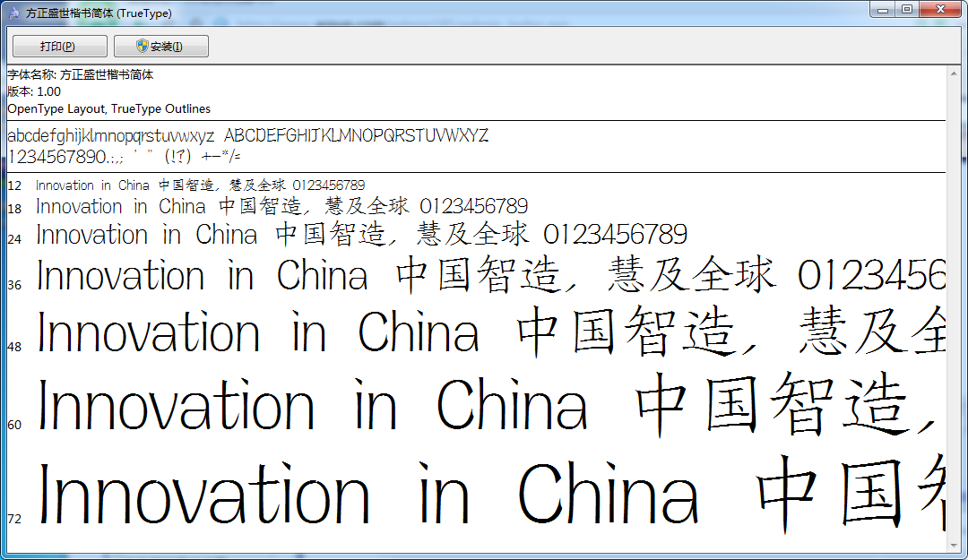Viewport: 968px width, 560px height.
Task: Click the lowercase alphabet sample line
Action: click(x=111, y=136)
